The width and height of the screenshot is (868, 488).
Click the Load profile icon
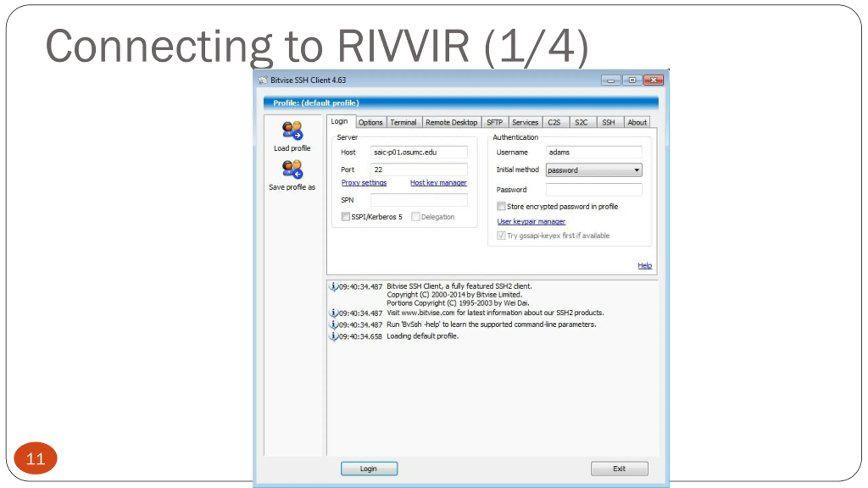(292, 130)
